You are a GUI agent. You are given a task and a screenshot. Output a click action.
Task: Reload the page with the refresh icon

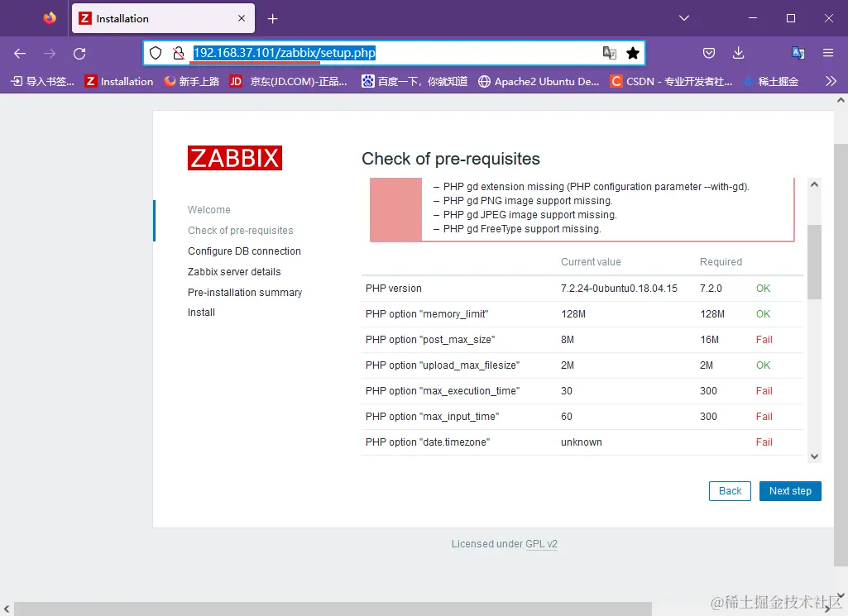click(x=79, y=54)
